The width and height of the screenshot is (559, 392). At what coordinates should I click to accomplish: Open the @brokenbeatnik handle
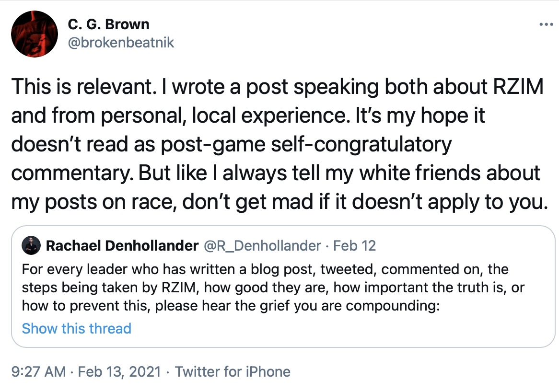121,43
